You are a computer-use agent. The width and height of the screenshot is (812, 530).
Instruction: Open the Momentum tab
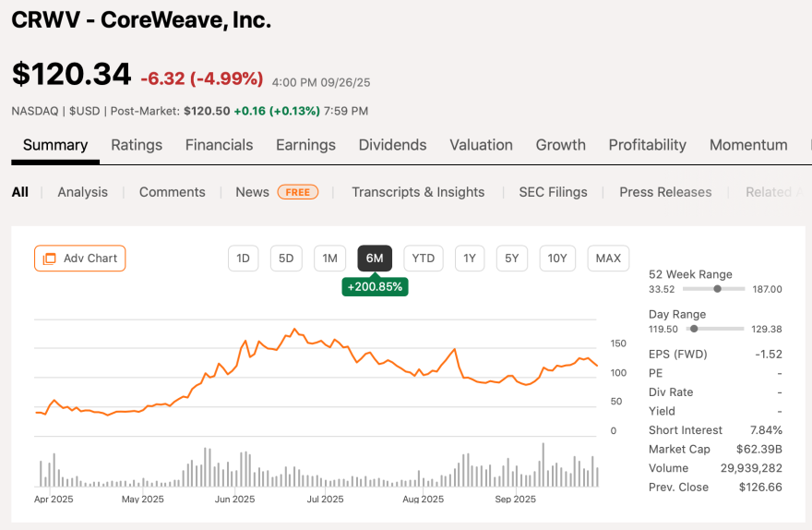tap(748, 145)
